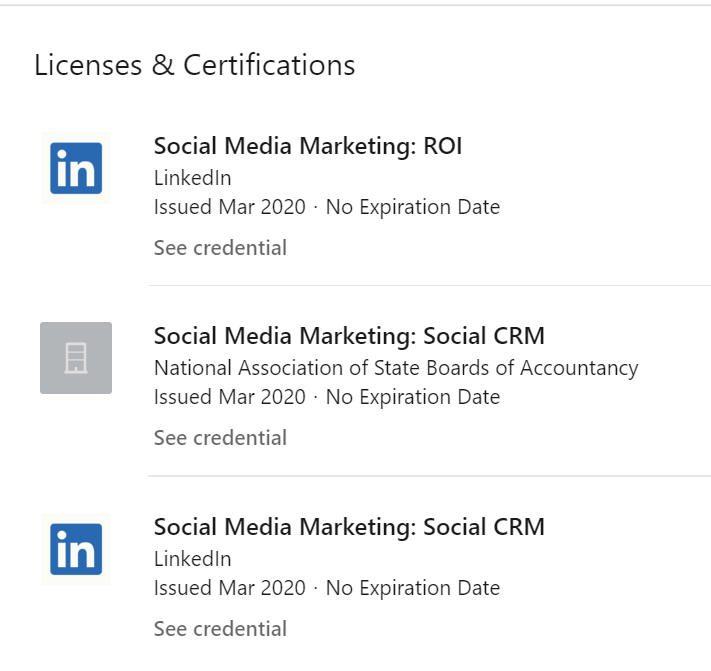Click National Association of State Boards of Accountancy
The height and width of the screenshot is (671, 711).
tap(395, 368)
